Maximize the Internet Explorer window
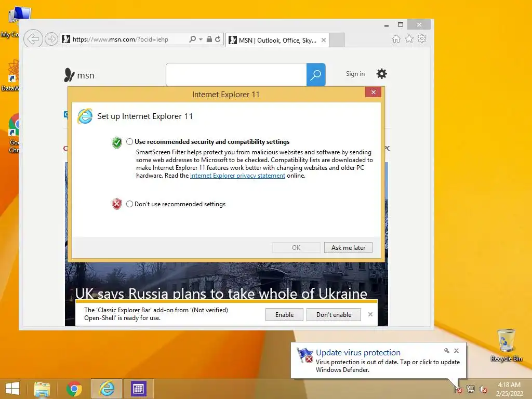The width and height of the screenshot is (532, 399). click(x=401, y=24)
